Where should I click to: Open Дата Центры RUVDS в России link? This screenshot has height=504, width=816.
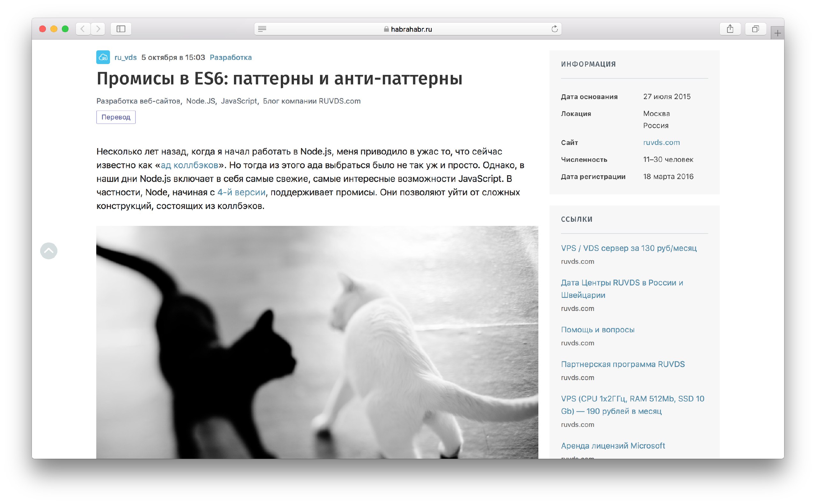point(622,289)
